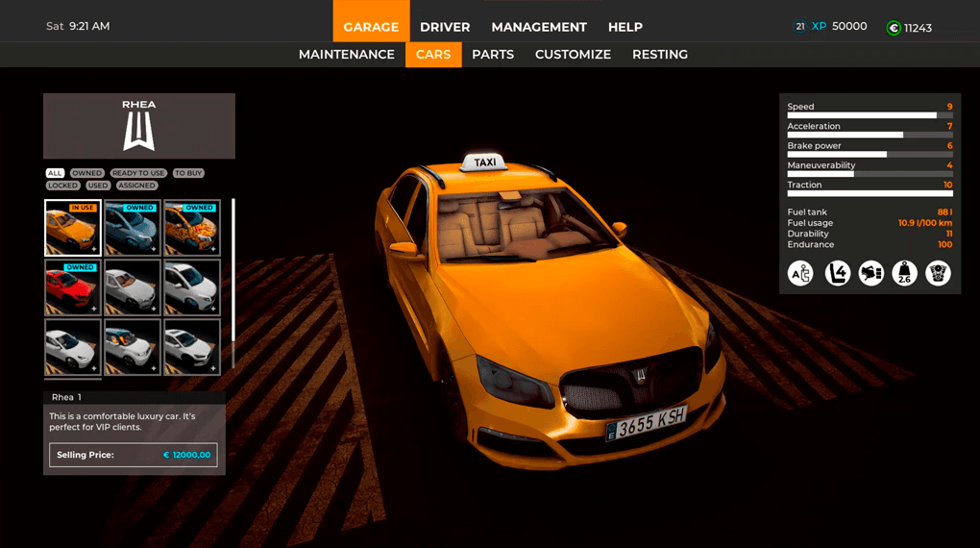Click the 11243 money balance
Screen dimensions: 980x548
coord(918,28)
